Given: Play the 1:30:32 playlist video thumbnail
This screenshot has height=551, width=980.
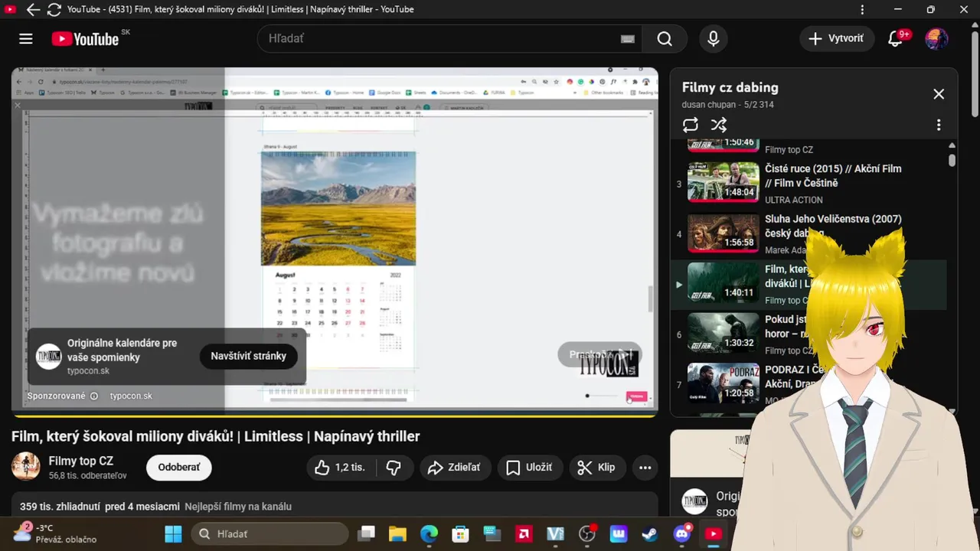Looking at the screenshot, I should point(724,333).
